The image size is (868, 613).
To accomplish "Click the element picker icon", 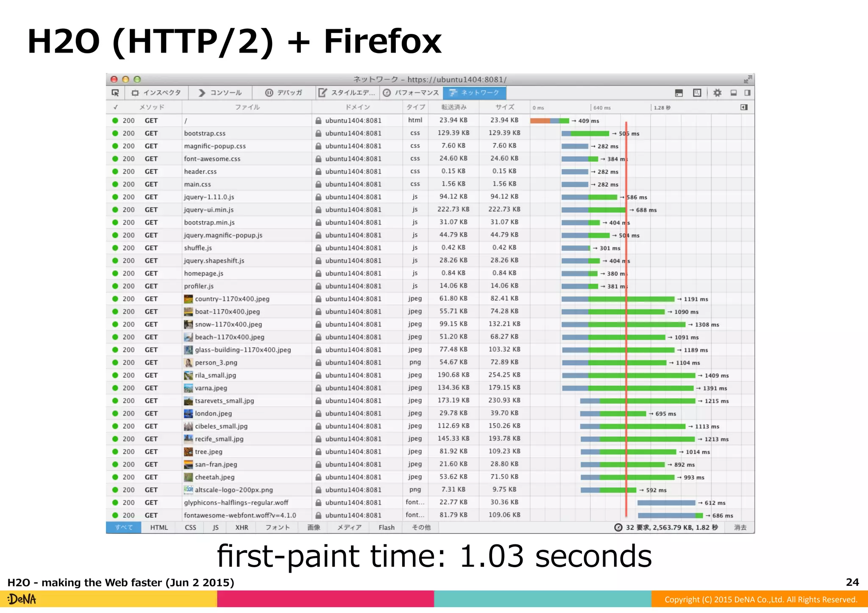I will pos(115,93).
